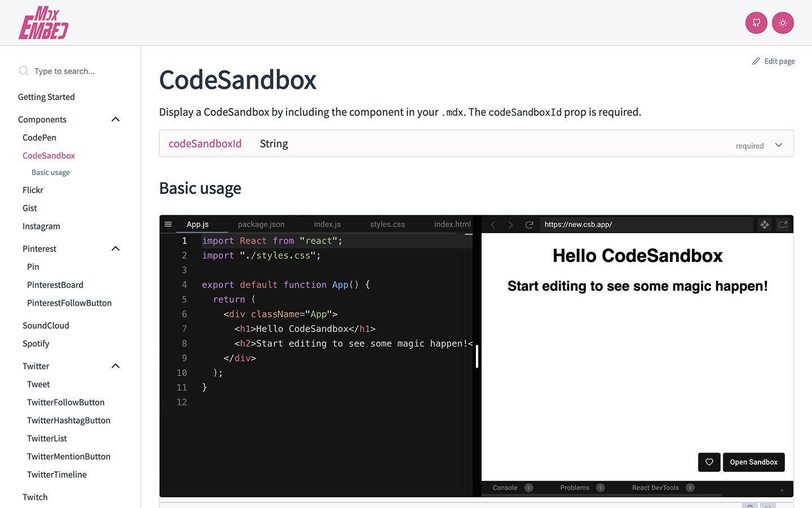Open the Tweet component page

(38, 384)
